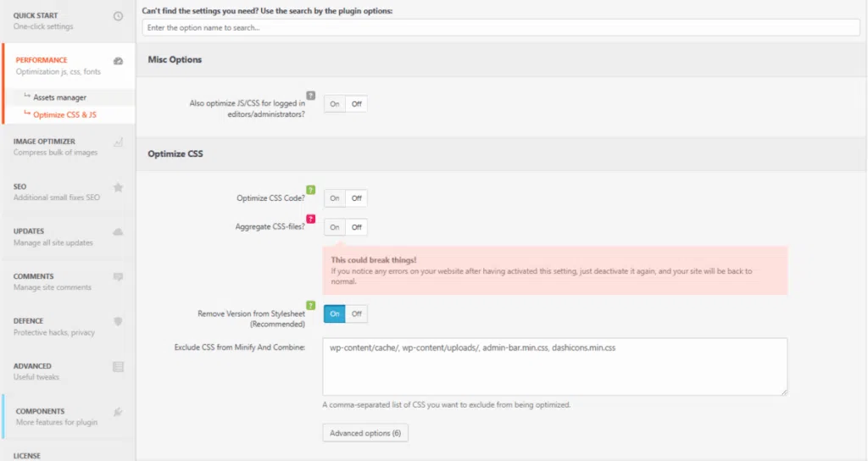Click the Exclude CSS from Minify textarea
The width and height of the screenshot is (868, 461).
coord(554,366)
